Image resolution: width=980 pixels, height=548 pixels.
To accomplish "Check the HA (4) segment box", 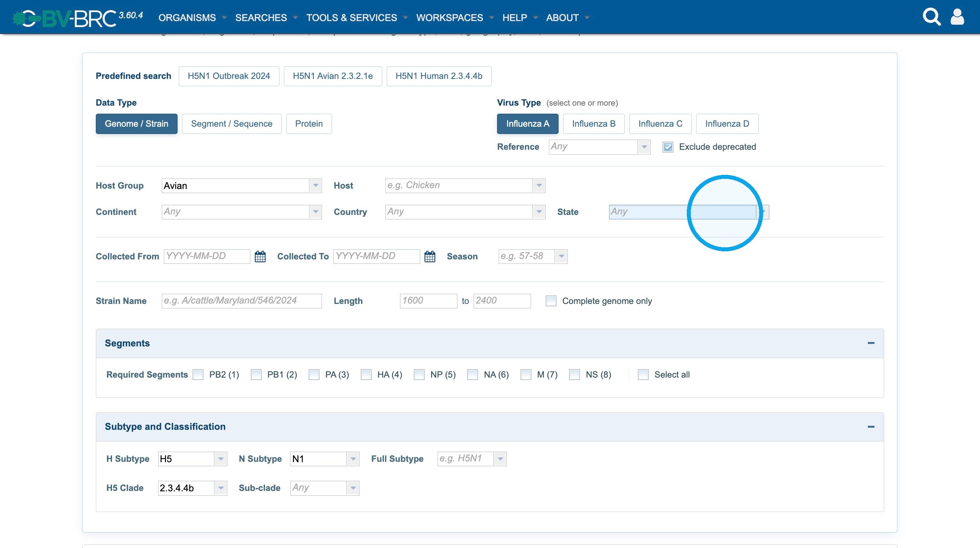I will (x=366, y=375).
